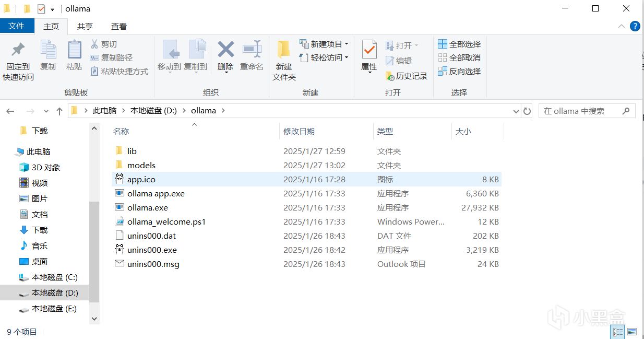This screenshot has width=644, height=339.
Task: Click the Open (打开) ribbon button
Action: (x=402, y=45)
